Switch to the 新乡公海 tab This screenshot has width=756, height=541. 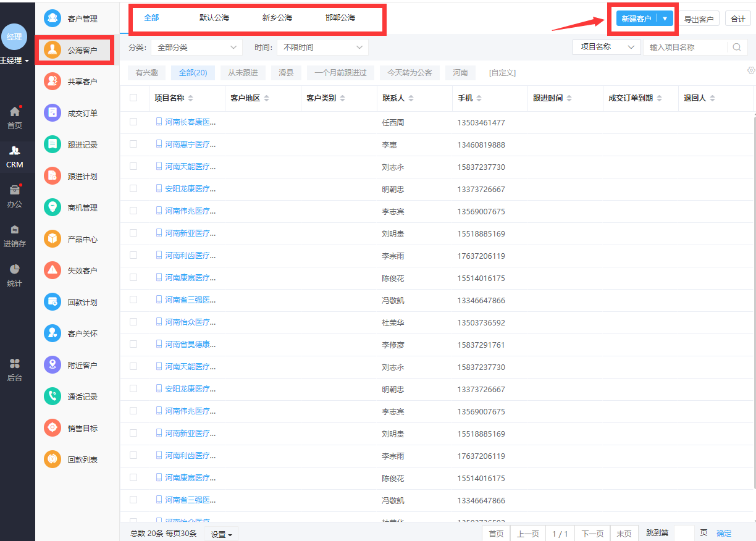[x=277, y=18]
